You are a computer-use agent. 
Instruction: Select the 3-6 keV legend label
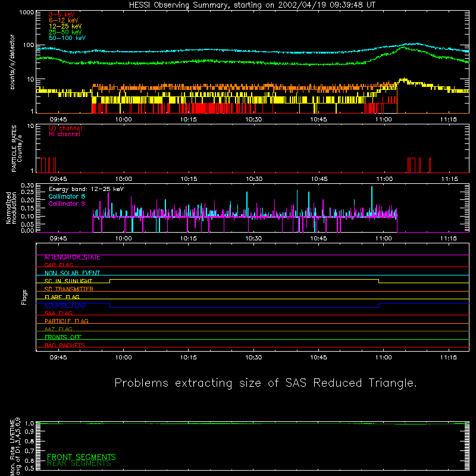62,14
